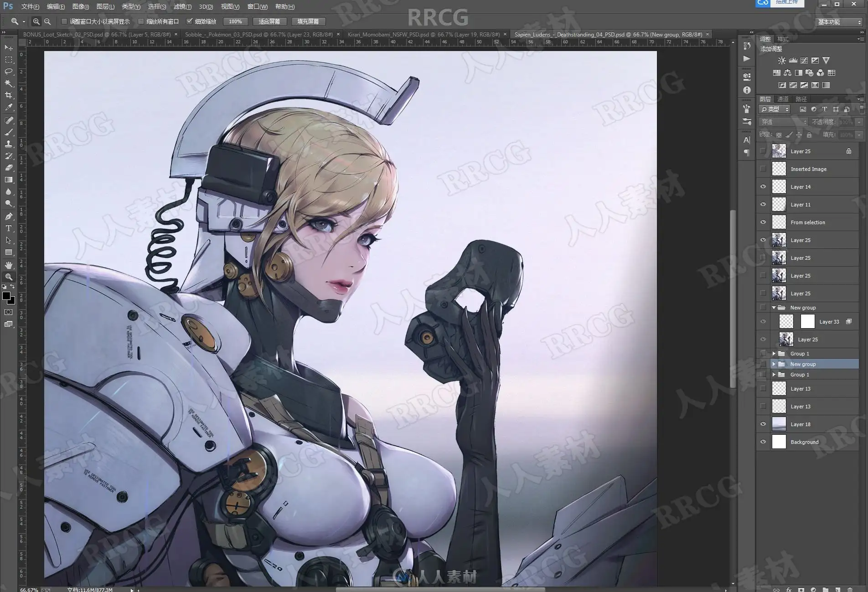Add a Photo Filter adjustment

coord(810,72)
